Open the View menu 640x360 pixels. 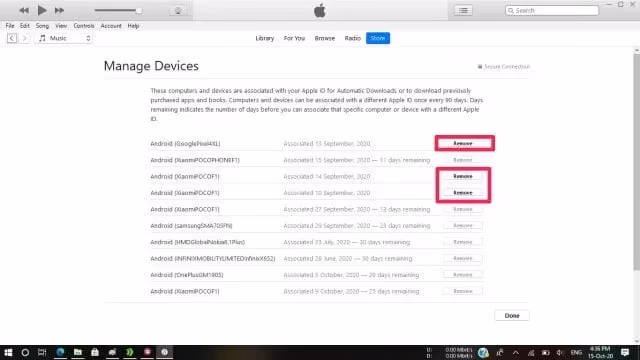click(61, 26)
